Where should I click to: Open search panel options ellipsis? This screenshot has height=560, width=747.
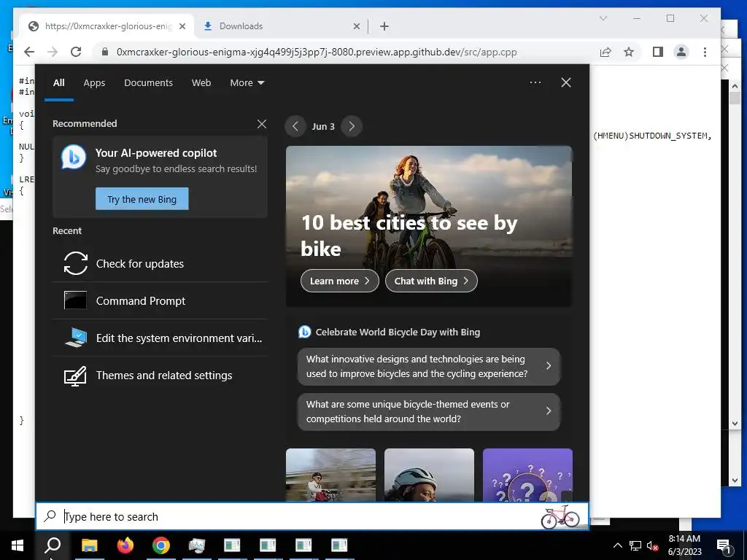[x=535, y=82]
